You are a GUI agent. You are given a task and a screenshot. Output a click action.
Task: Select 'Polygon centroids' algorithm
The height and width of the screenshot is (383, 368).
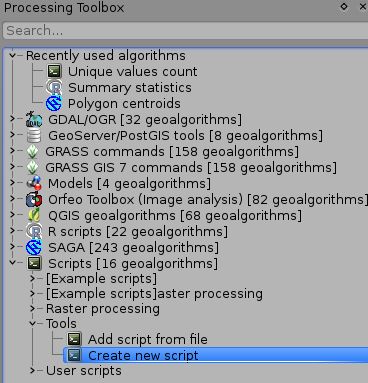[124, 104]
